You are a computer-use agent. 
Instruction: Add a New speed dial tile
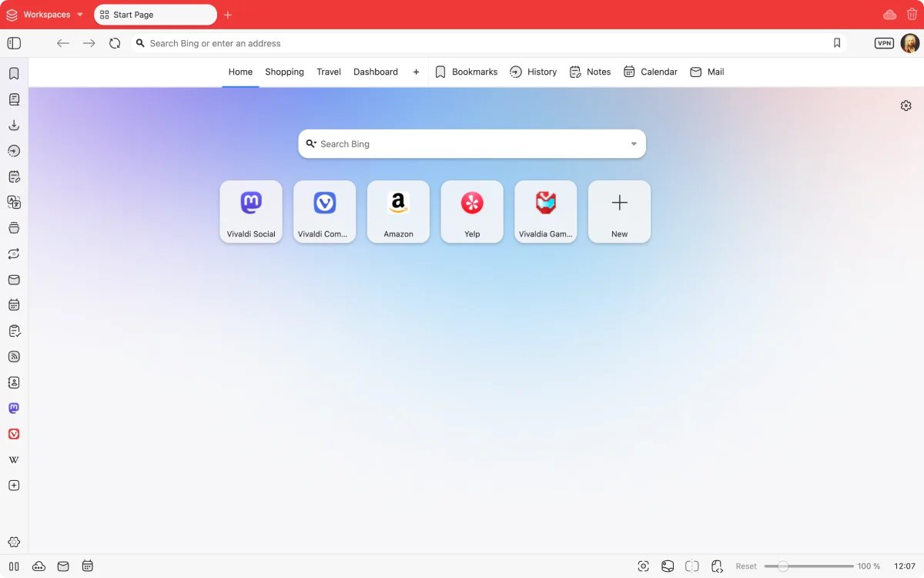click(619, 212)
